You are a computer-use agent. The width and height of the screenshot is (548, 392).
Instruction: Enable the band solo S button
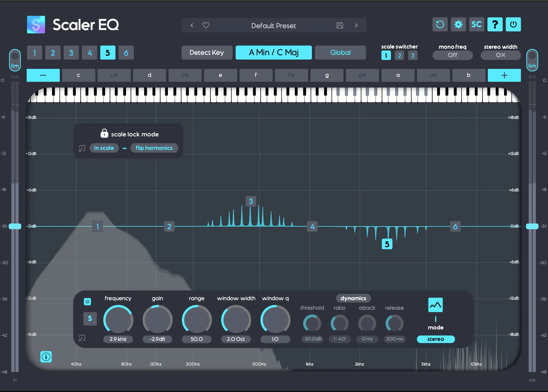(x=90, y=319)
